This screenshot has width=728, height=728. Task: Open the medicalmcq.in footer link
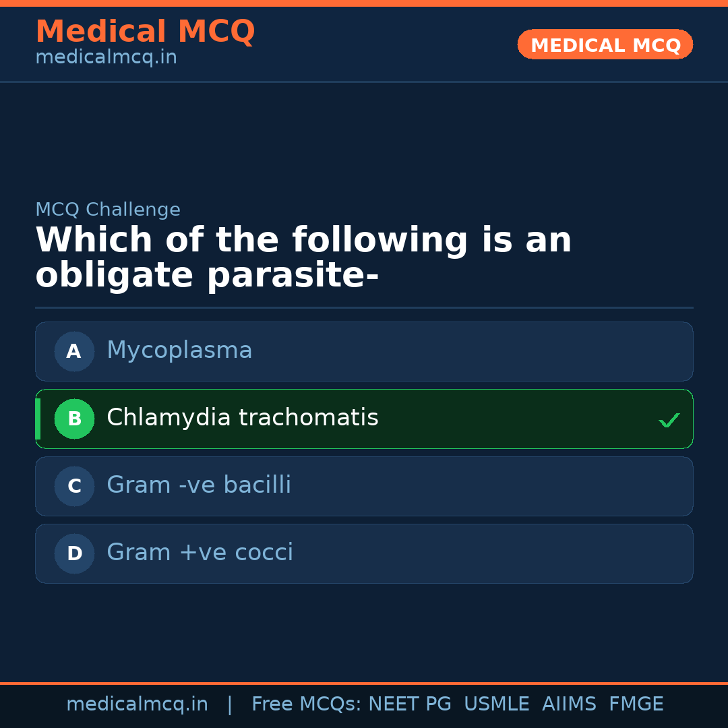pyautogui.click(x=137, y=704)
